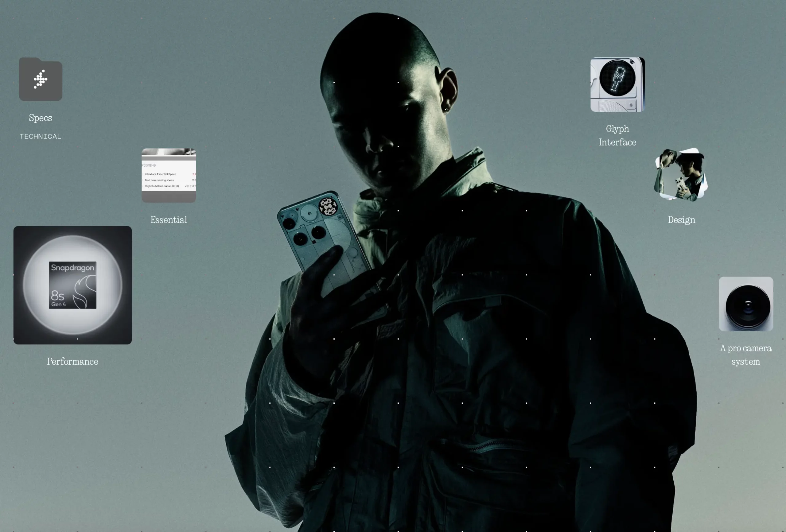Screen dimensions: 786x532
Task: Click the pro camera lens icon
Action: pyautogui.click(x=745, y=304)
